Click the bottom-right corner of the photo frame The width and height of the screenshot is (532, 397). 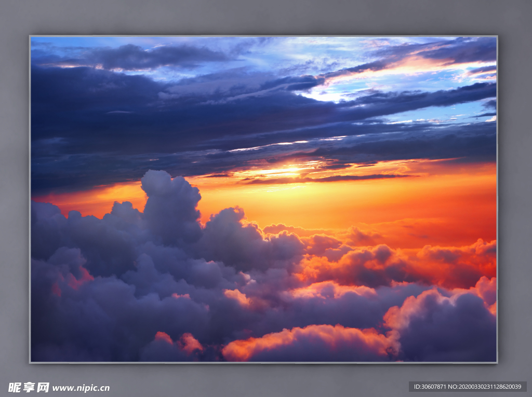[x=496, y=362]
